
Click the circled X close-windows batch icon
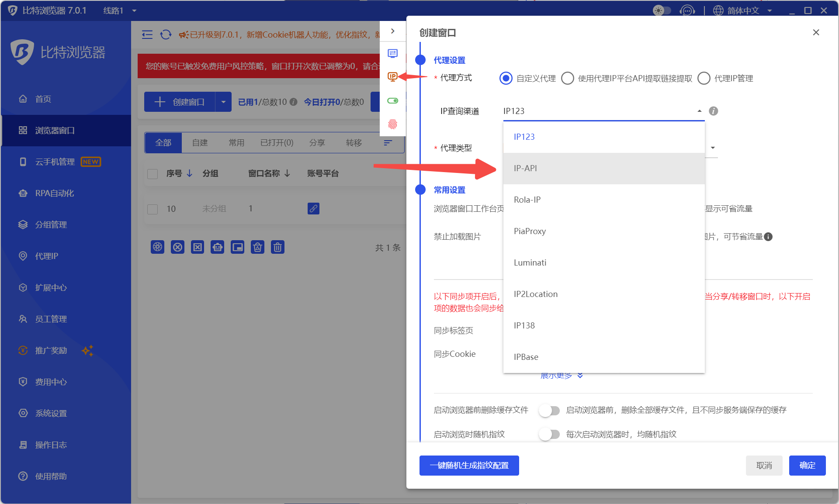(177, 247)
